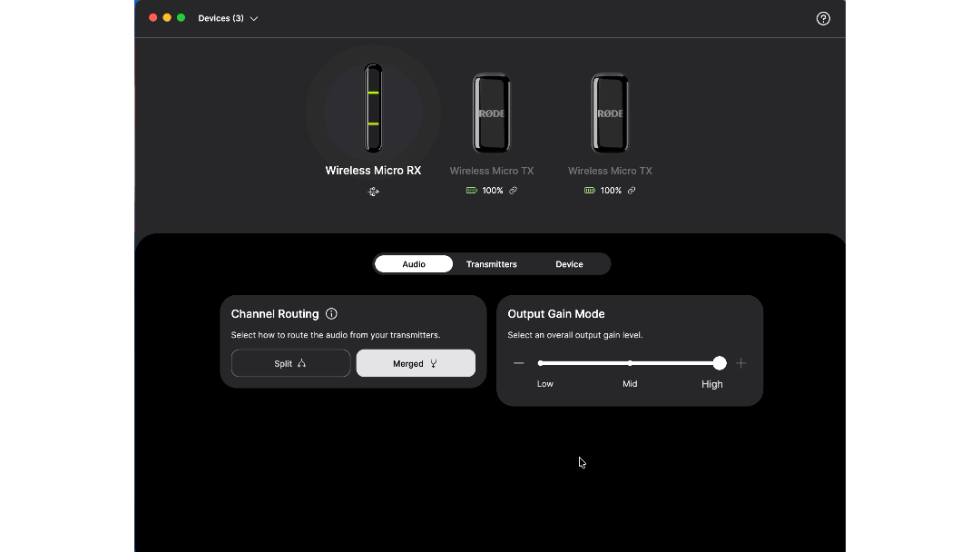The width and height of the screenshot is (980, 552).
Task: Increase output gain with the plus icon
Action: pos(740,363)
